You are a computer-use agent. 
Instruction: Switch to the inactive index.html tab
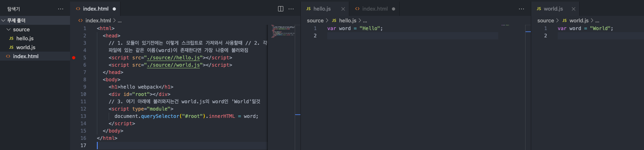375,9
